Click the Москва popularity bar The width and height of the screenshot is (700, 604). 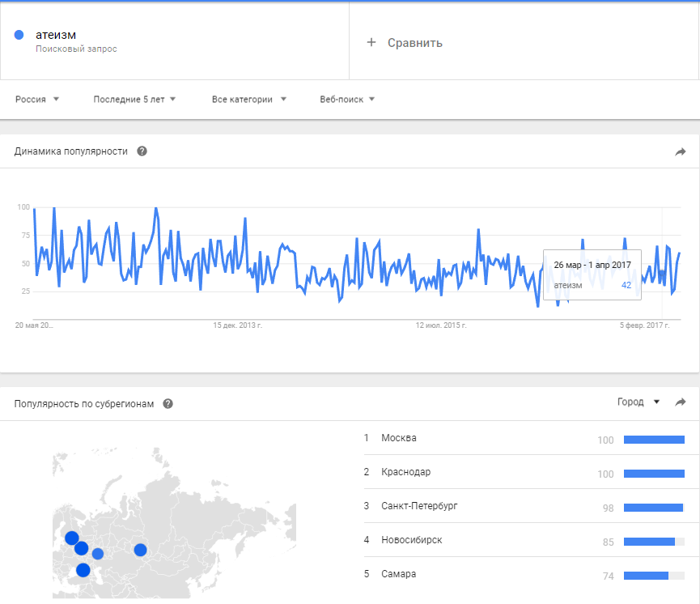pos(654,440)
